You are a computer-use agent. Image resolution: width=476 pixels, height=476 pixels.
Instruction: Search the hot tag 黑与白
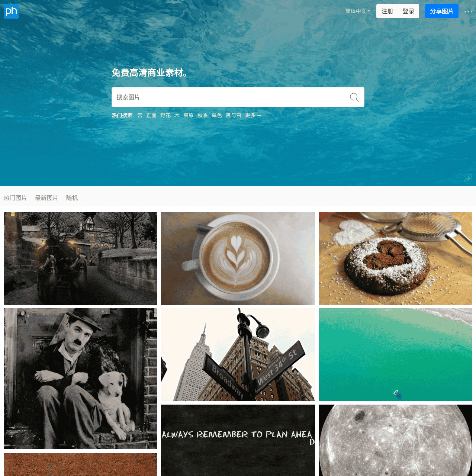(x=234, y=115)
